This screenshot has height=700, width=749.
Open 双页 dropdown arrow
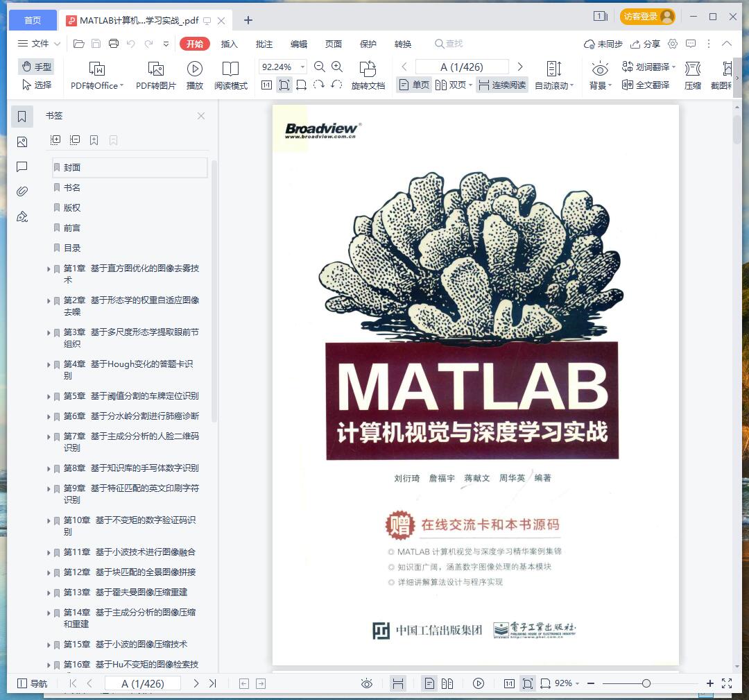tap(470, 85)
